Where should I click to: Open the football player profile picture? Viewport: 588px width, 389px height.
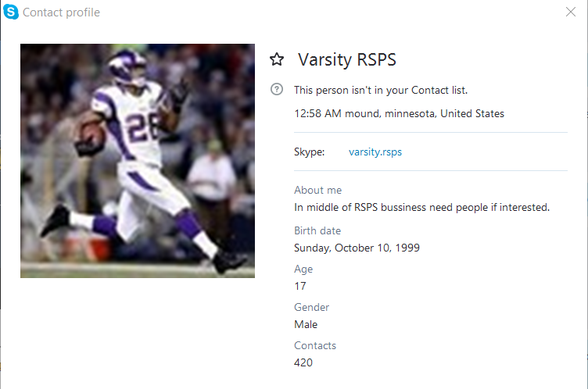pos(138,161)
